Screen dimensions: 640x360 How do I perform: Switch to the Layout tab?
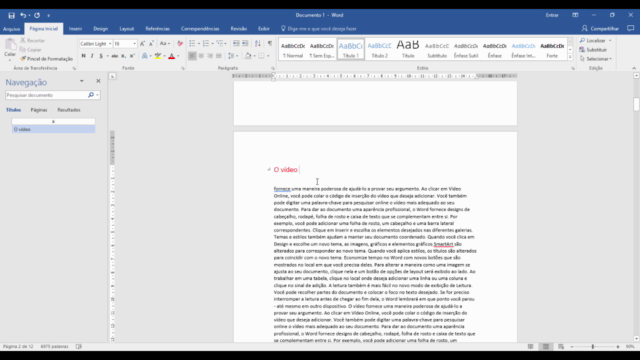click(127, 29)
